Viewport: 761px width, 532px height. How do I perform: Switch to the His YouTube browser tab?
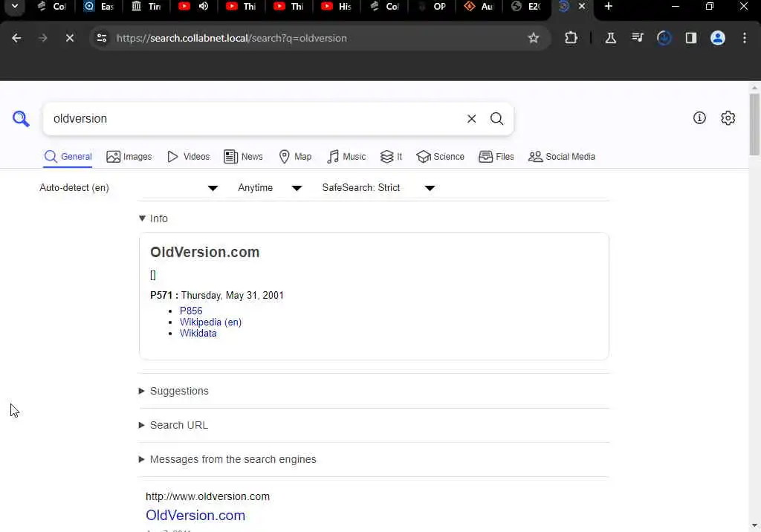click(337, 6)
